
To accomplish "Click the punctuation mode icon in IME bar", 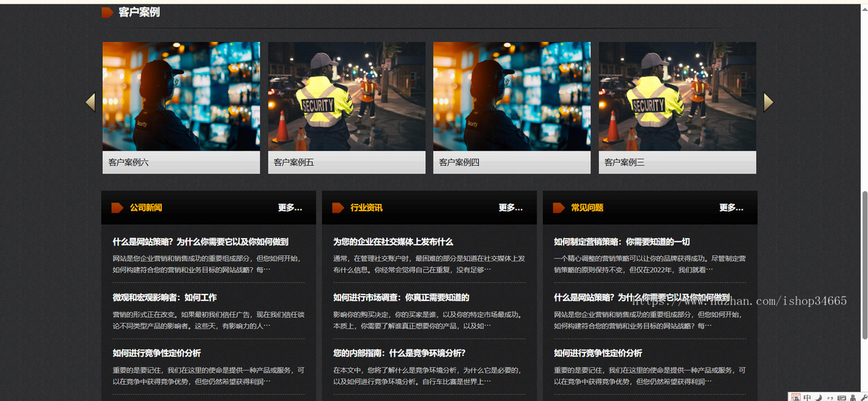I will (829, 397).
